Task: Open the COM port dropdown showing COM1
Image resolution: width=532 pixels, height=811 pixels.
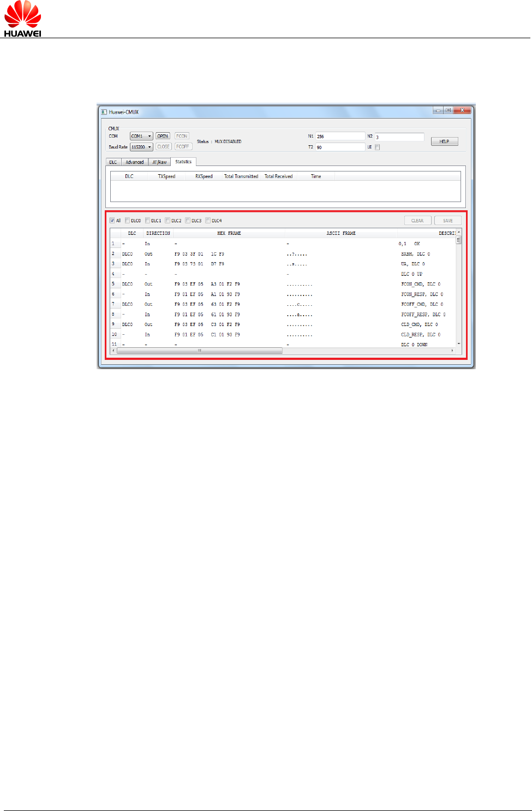Action: (x=141, y=136)
